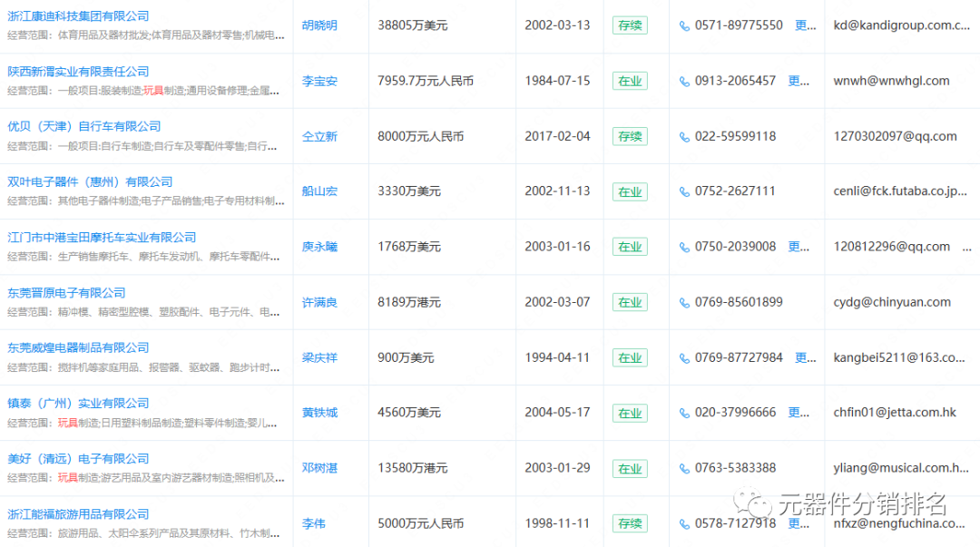The height and width of the screenshot is (547, 980).
Task: View legal representative 胡晓明
Action: (319, 25)
